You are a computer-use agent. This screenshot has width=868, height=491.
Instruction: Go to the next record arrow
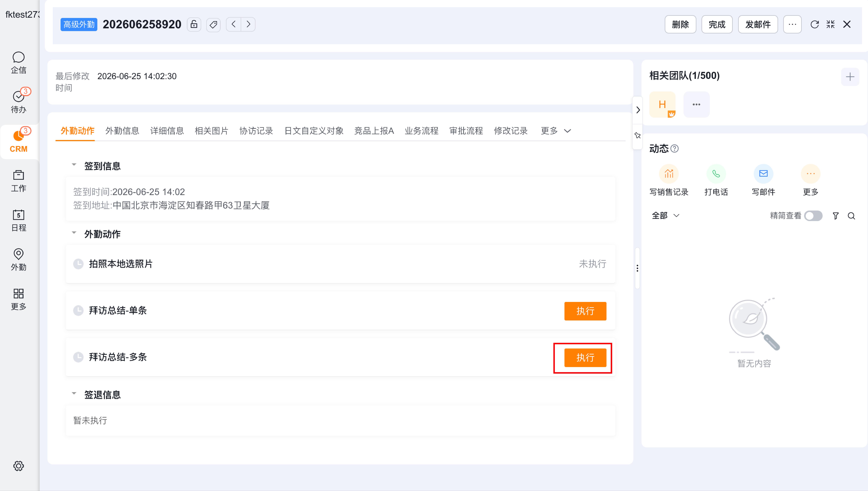248,24
